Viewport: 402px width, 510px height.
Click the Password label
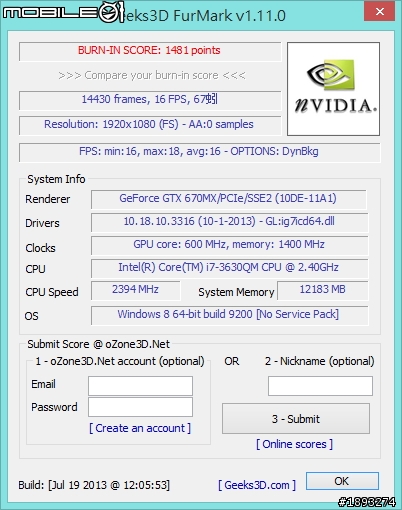[x=54, y=407]
